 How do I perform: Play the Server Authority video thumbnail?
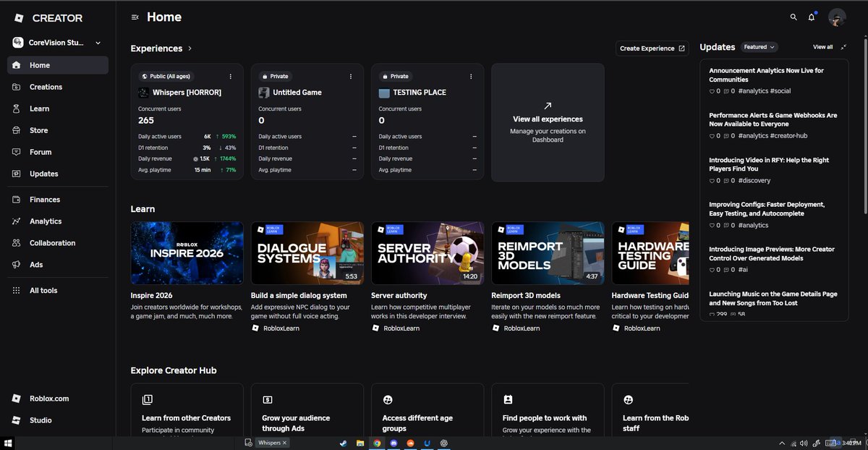coord(427,253)
